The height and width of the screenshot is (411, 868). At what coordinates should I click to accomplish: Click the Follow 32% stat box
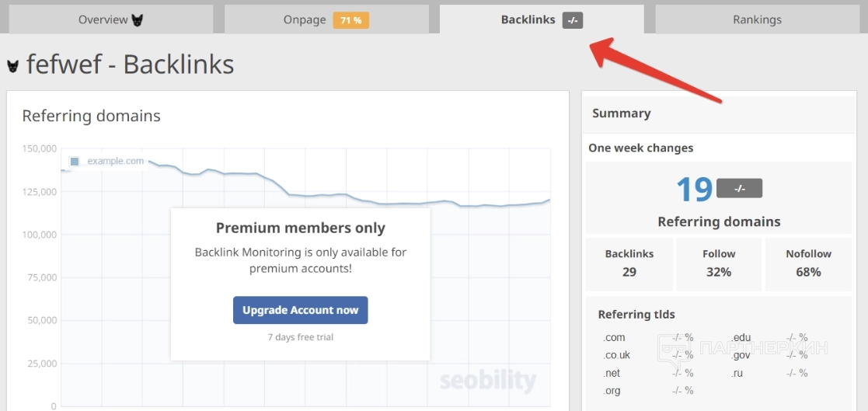(x=719, y=263)
